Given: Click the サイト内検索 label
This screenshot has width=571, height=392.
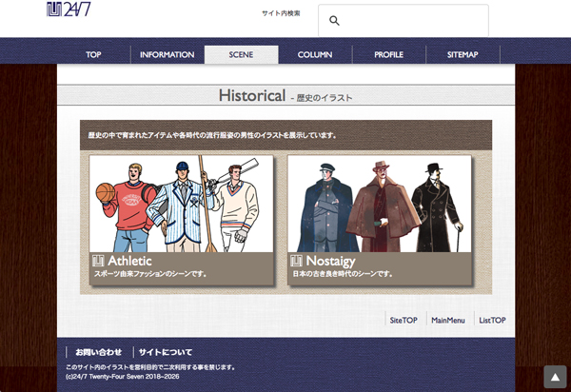Looking at the screenshot, I should coord(281,13).
